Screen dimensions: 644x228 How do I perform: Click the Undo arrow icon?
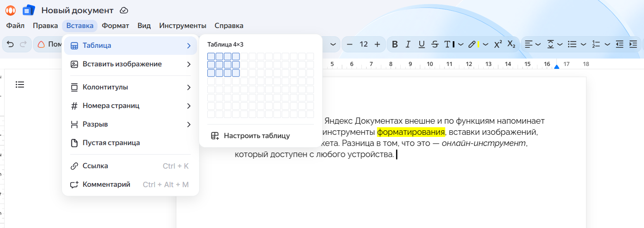(11, 45)
